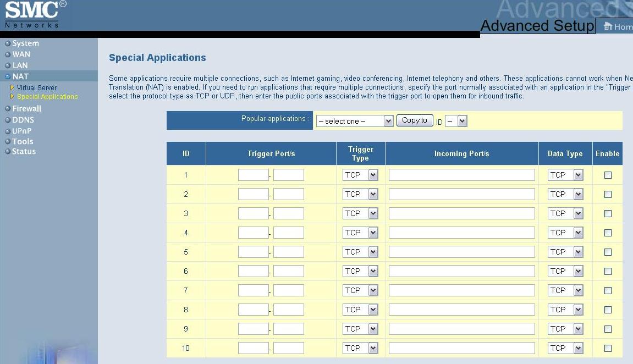Open Trigger Type dropdown in row 1

pos(361,175)
